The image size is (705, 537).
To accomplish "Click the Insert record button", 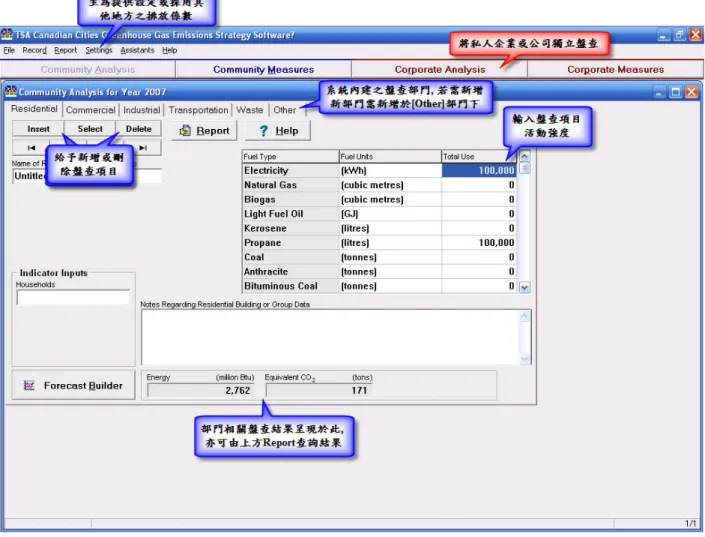I will point(38,129).
